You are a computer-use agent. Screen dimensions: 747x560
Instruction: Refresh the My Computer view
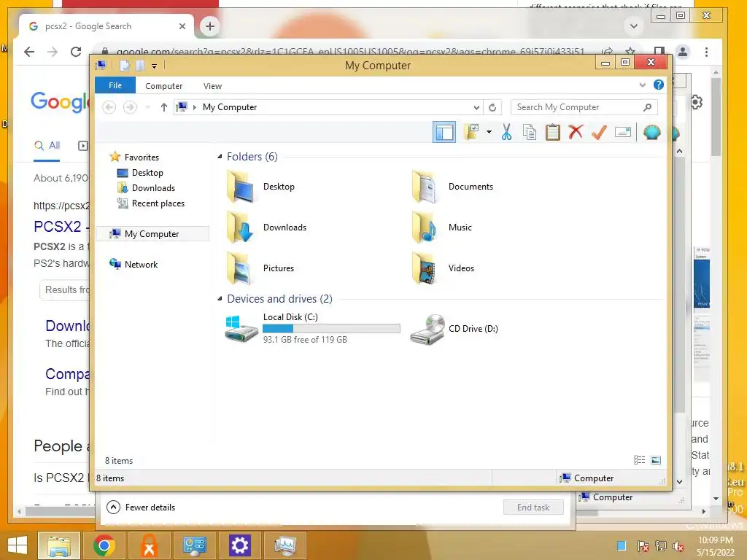[492, 107]
